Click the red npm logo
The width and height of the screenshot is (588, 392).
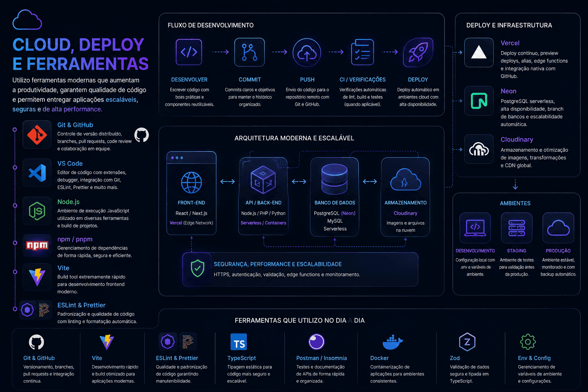point(37,245)
